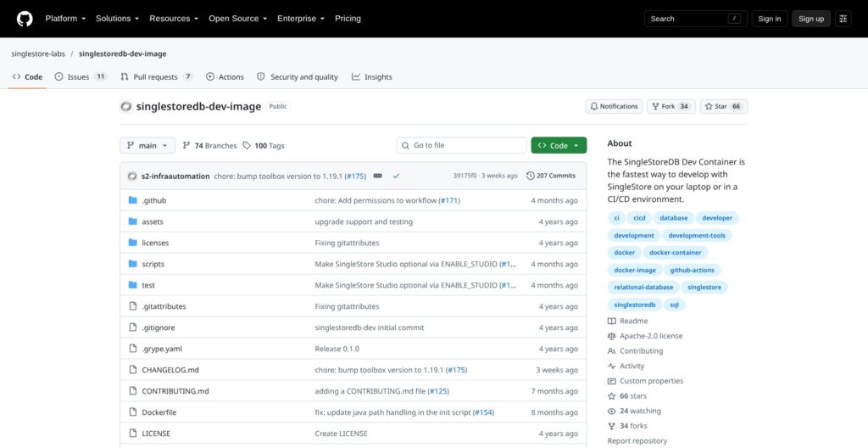Screen dimensions: 868x448
Task: Click the github-actions topic tag
Action: (692, 270)
